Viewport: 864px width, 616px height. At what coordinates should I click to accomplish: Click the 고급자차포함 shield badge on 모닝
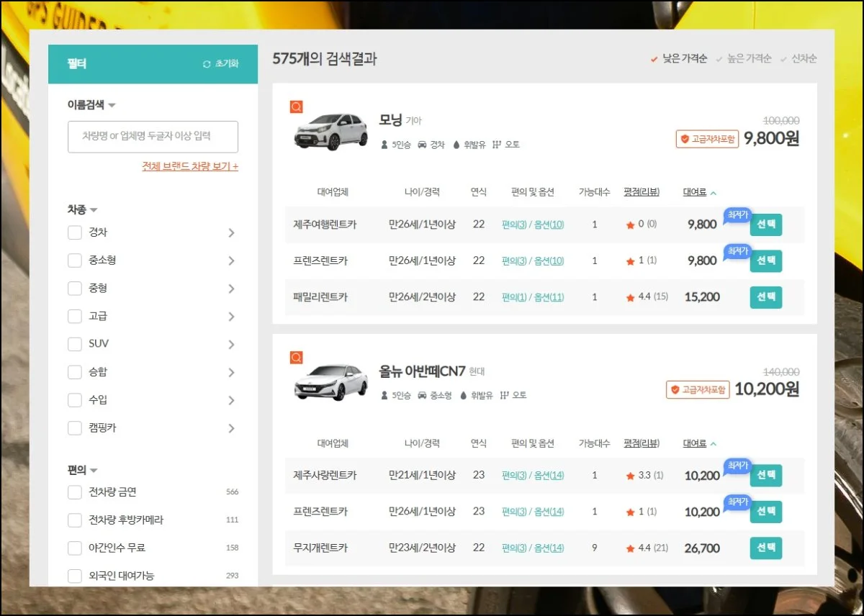[x=685, y=139]
